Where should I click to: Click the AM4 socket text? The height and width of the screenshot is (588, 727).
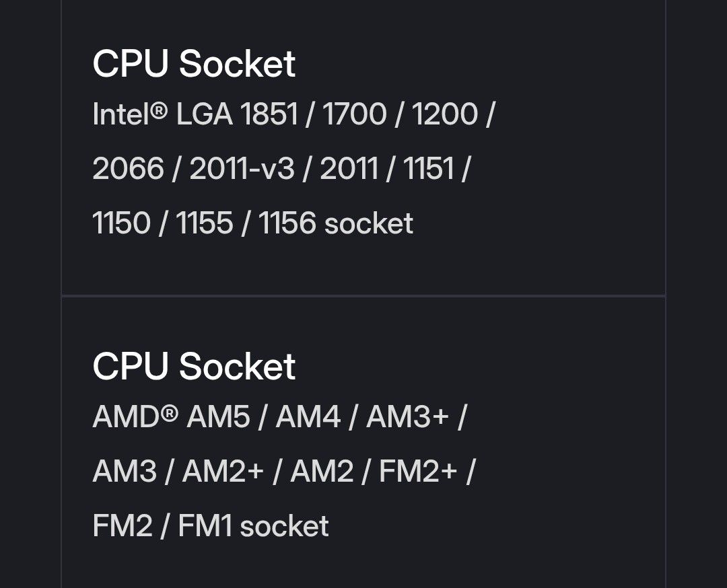(x=308, y=416)
